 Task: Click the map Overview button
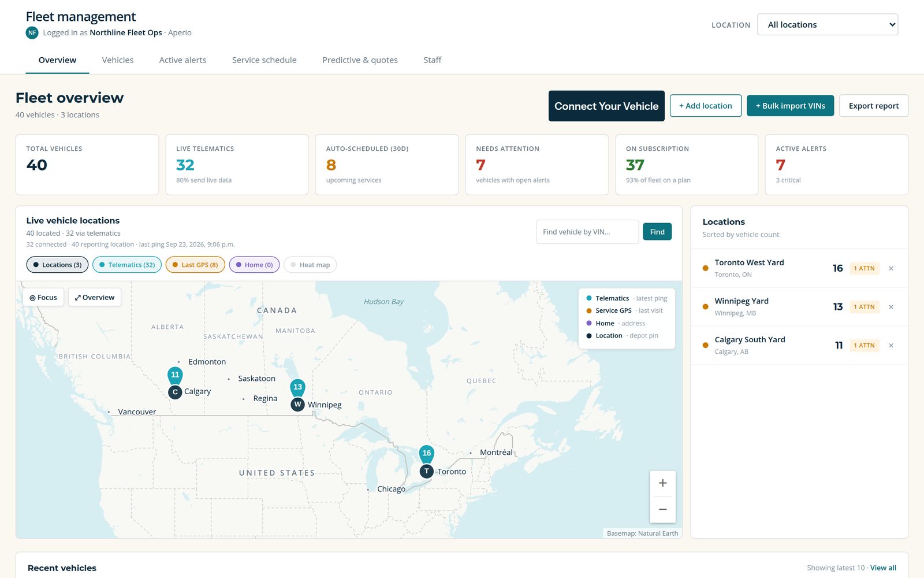coord(95,298)
